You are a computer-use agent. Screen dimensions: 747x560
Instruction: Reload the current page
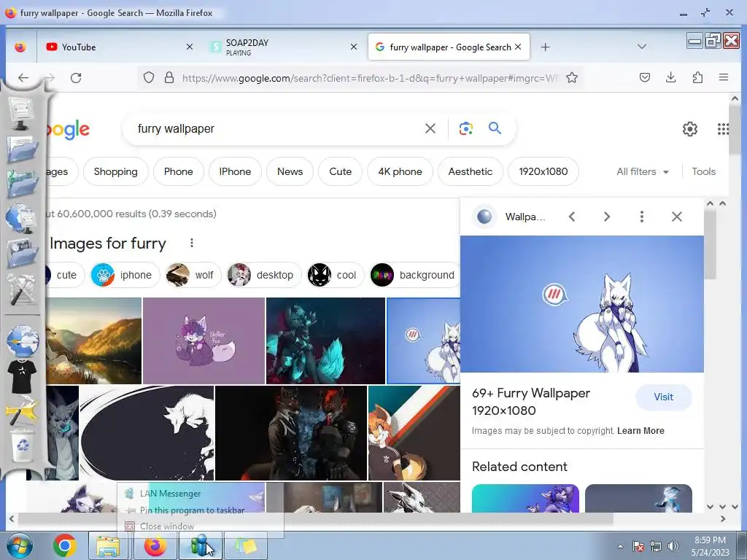76,77
